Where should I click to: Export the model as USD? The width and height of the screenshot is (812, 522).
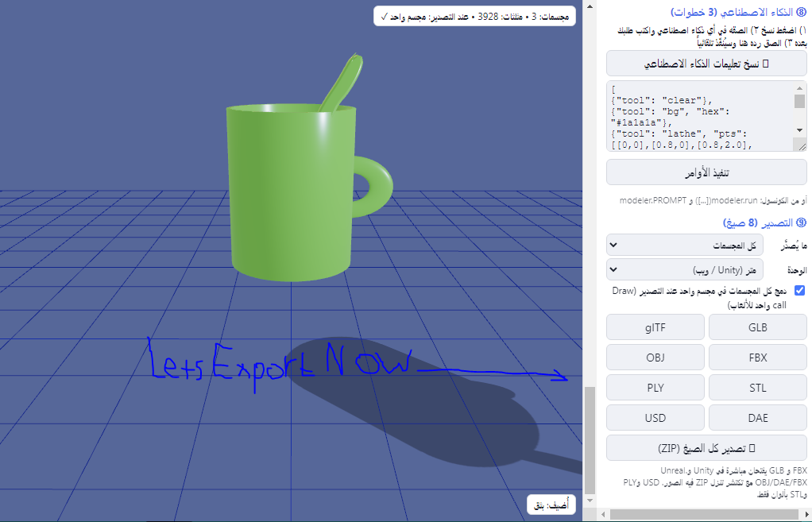tap(655, 418)
